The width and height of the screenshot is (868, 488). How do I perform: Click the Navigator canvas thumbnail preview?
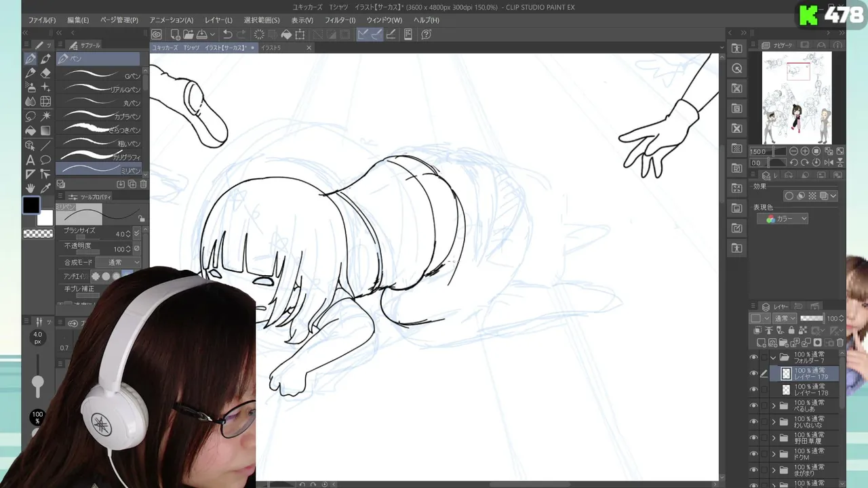797,98
